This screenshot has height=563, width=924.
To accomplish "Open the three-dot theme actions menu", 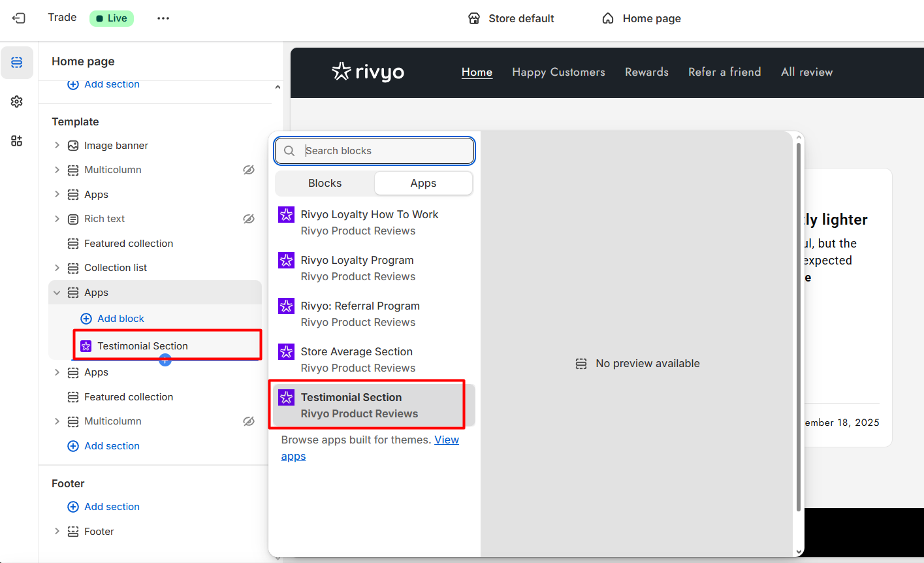I will [x=163, y=18].
